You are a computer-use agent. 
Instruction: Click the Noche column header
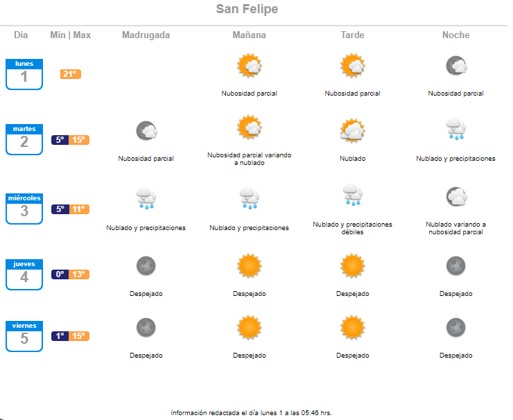pyautogui.click(x=455, y=35)
